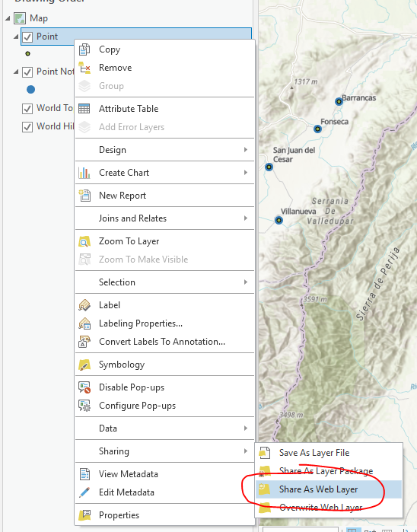Screen dimensions: 417x532
Task: Click the Convert Labels To Annotation icon
Action: (x=84, y=342)
